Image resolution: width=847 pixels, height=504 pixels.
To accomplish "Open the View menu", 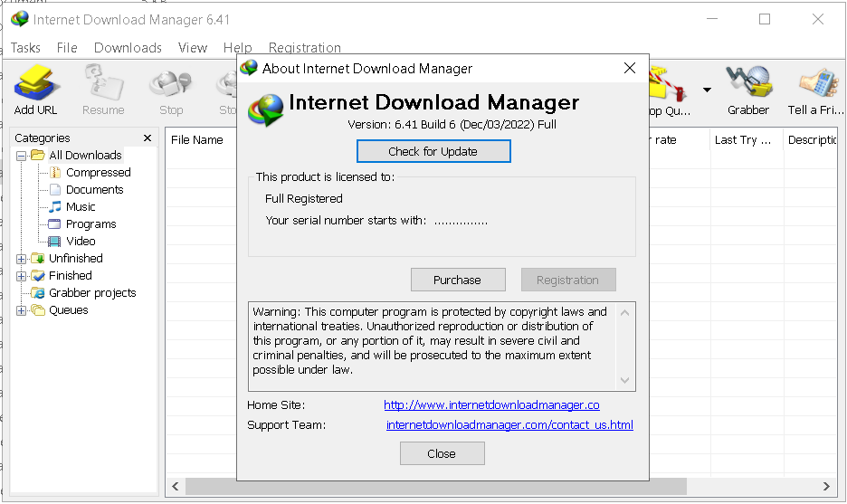I will click(x=193, y=48).
